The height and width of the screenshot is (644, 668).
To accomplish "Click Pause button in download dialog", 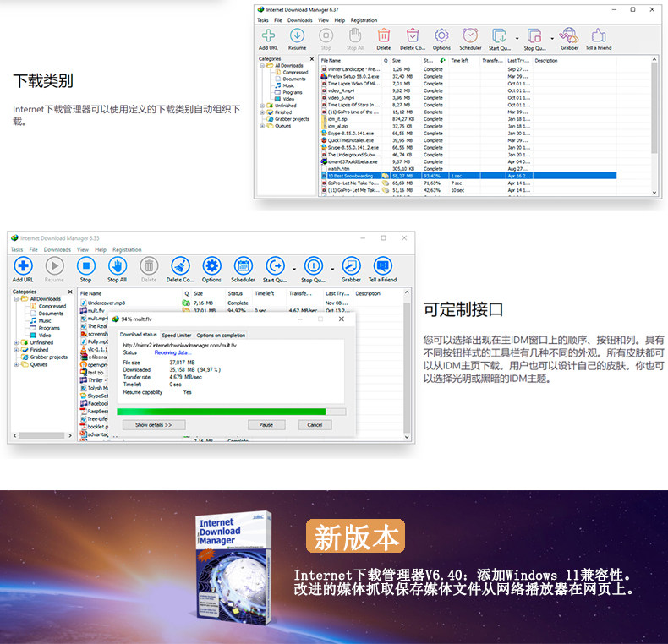I will (x=266, y=424).
